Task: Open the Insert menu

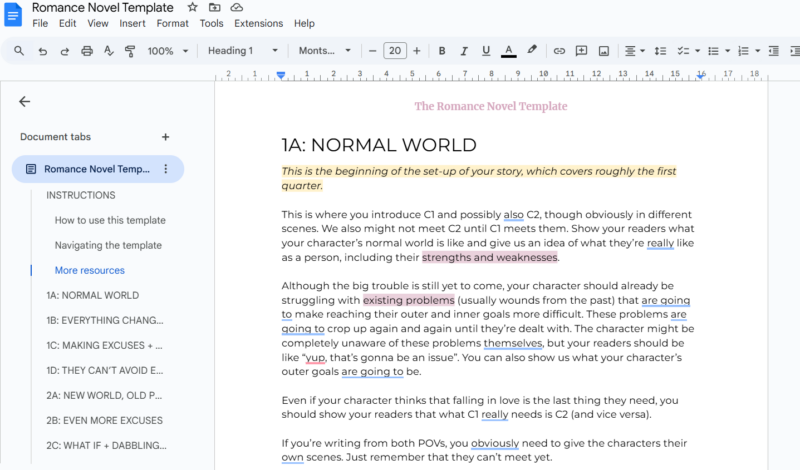Action: click(132, 23)
